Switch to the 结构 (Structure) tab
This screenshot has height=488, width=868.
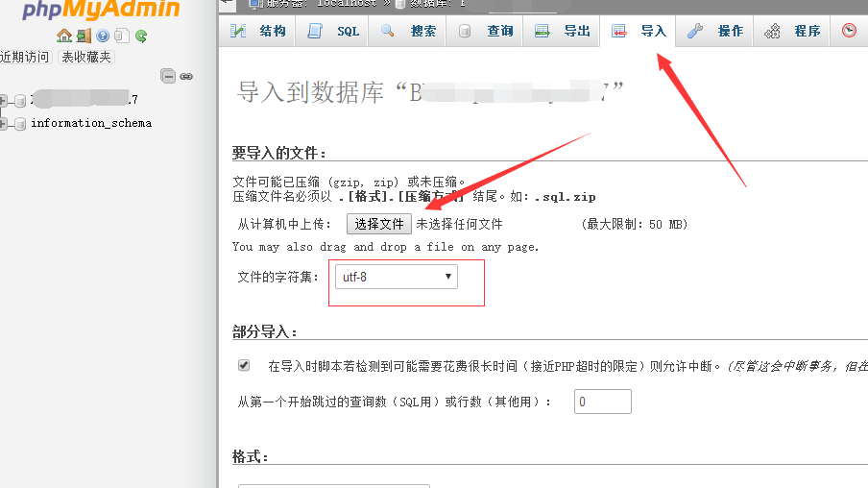(x=259, y=31)
